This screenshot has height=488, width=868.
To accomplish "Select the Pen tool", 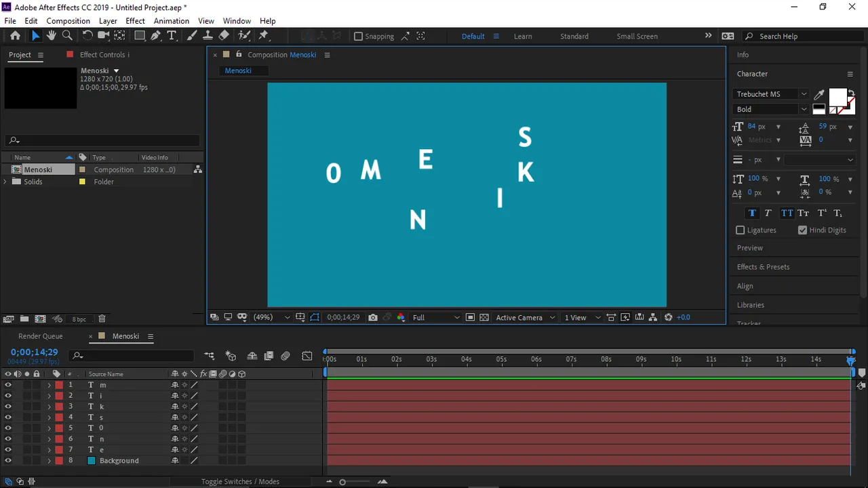I will 156,36.
